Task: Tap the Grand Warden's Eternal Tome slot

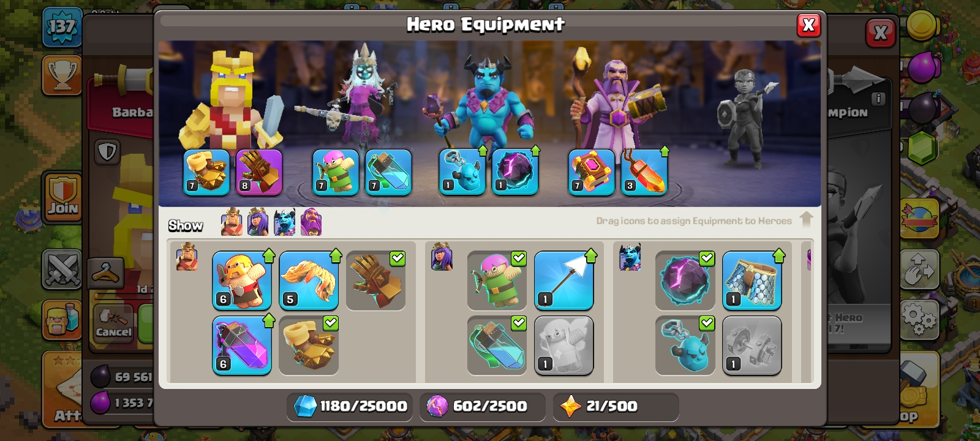Action: tap(591, 172)
